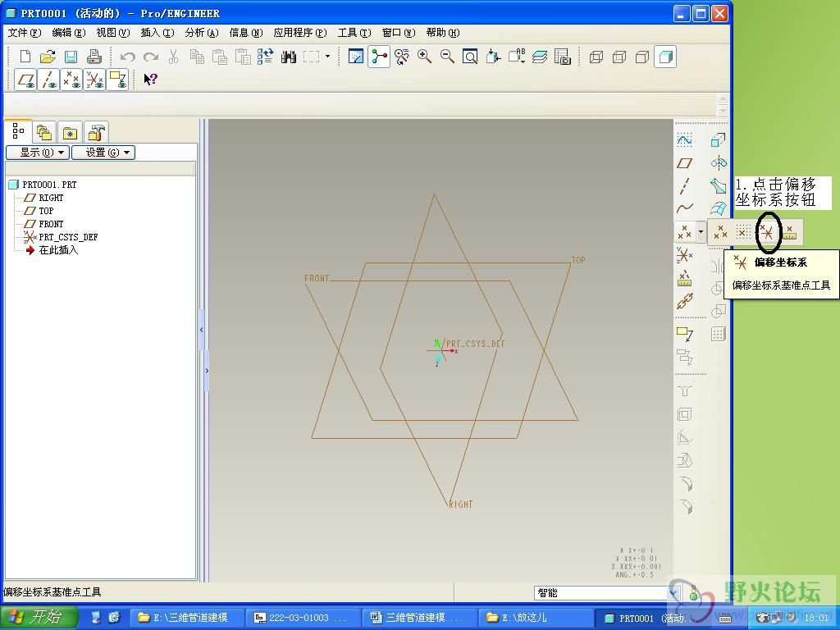Toggle spin center display
The image size is (840, 630).
(379, 57)
